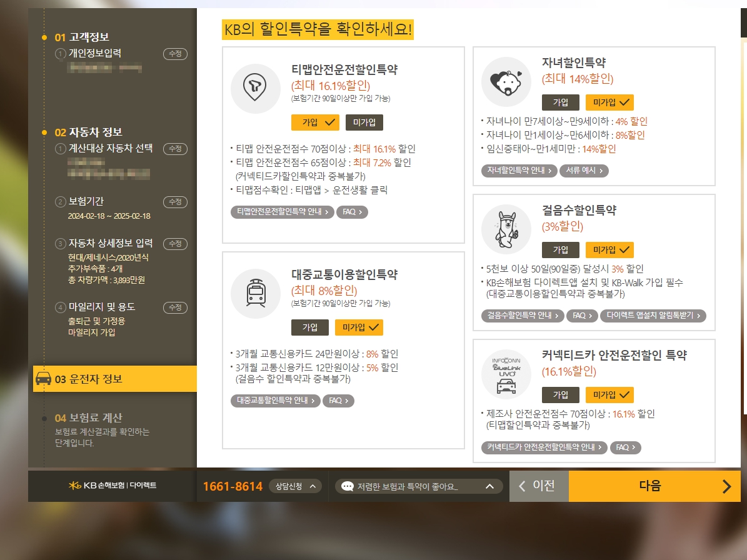Go to step 02 자동차 정보

[x=88, y=132]
